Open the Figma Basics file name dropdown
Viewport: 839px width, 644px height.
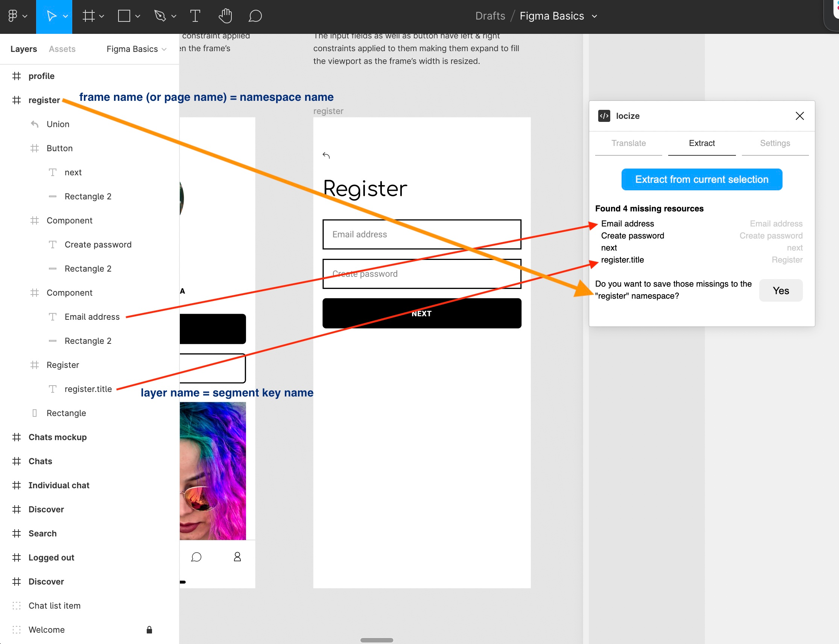pos(594,16)
